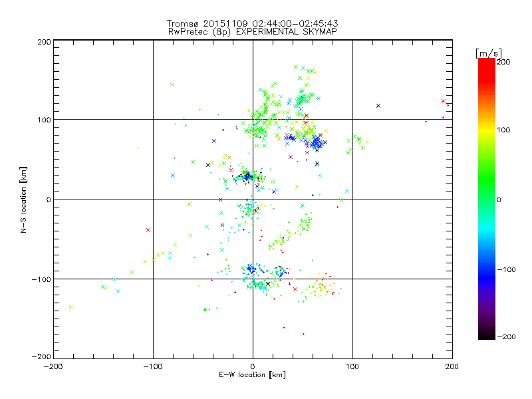Click the y-axis tick label '-100'
Screen dimensions: 532x399
tap(41, 279)
